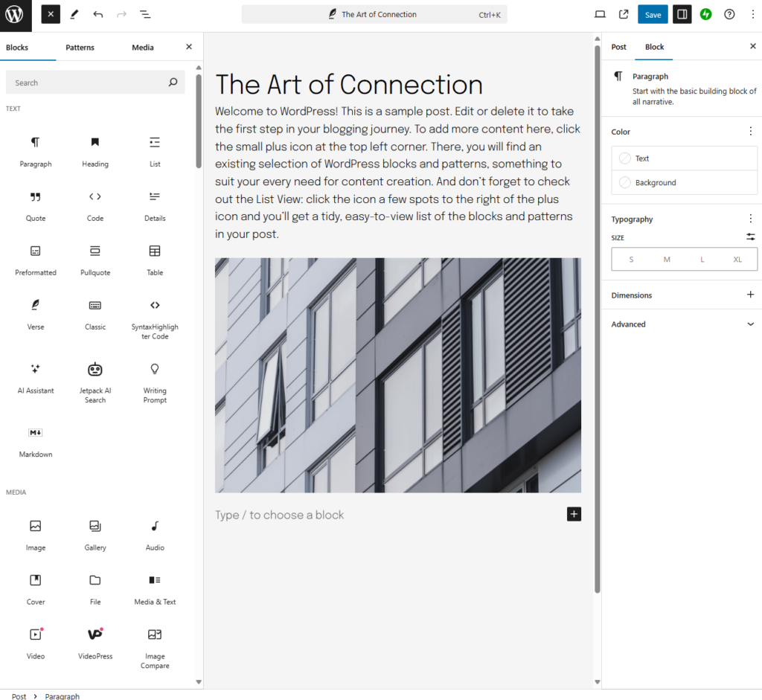
Task: Select the XL typography size
Action: coord(737,259)
